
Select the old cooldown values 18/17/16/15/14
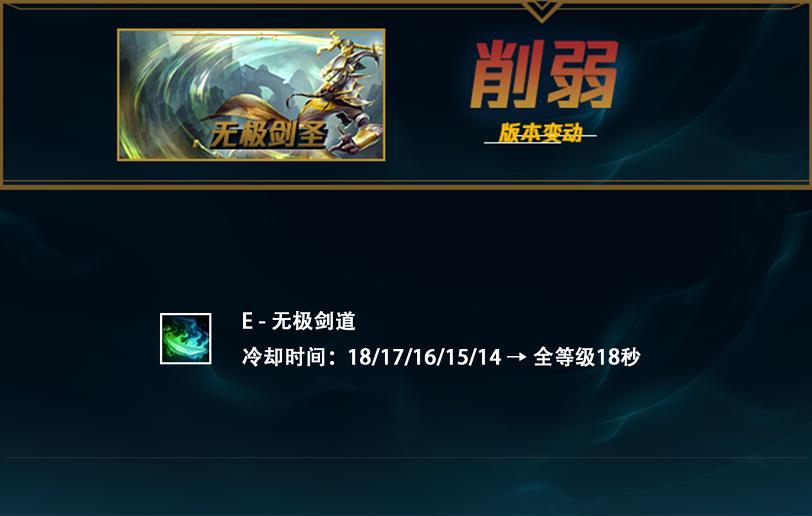(425, 357)
